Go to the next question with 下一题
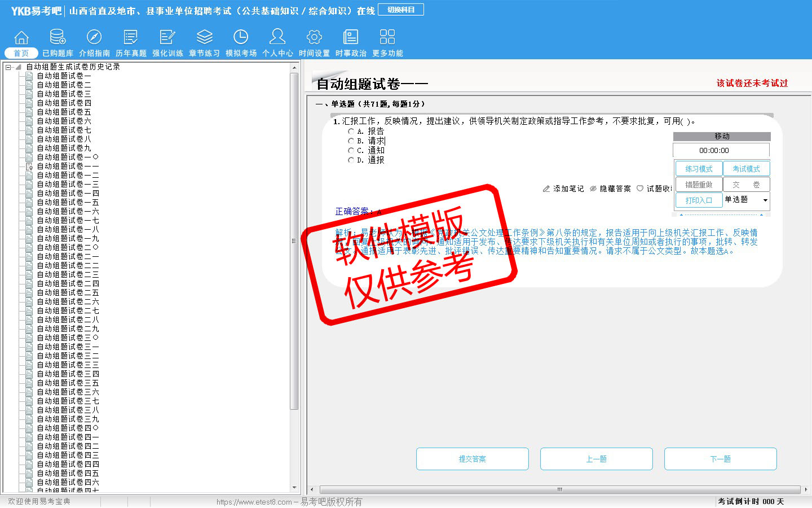Screen dimensions: 812x508 point(720,459)
